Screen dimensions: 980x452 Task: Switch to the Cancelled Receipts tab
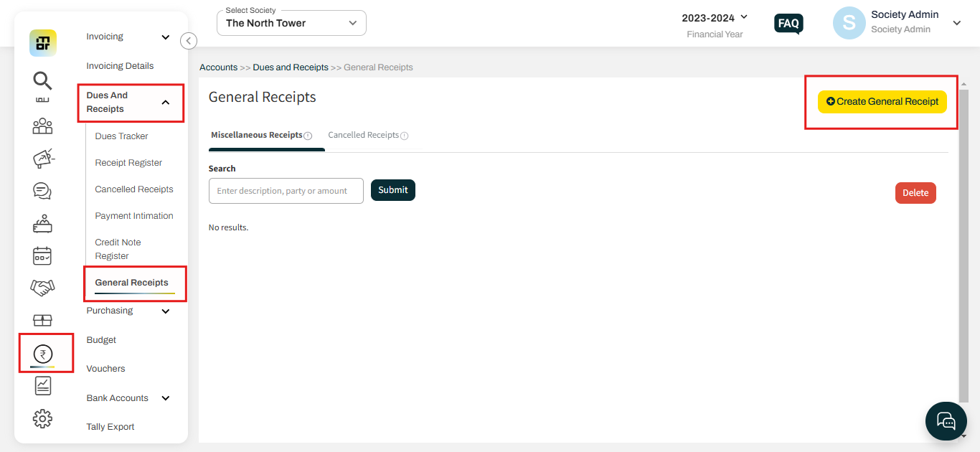(x=363, y=135)
